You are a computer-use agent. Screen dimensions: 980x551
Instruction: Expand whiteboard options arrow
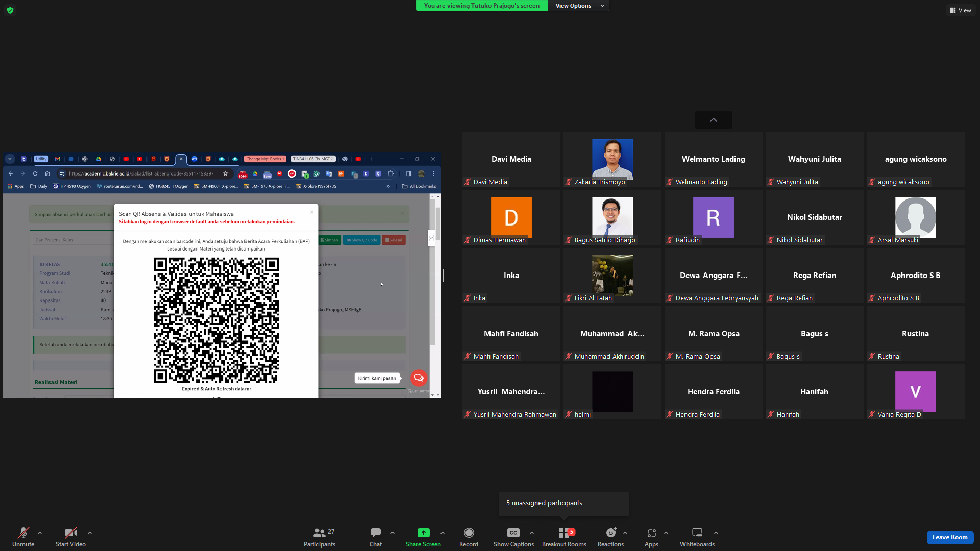(x=716, y=533)
